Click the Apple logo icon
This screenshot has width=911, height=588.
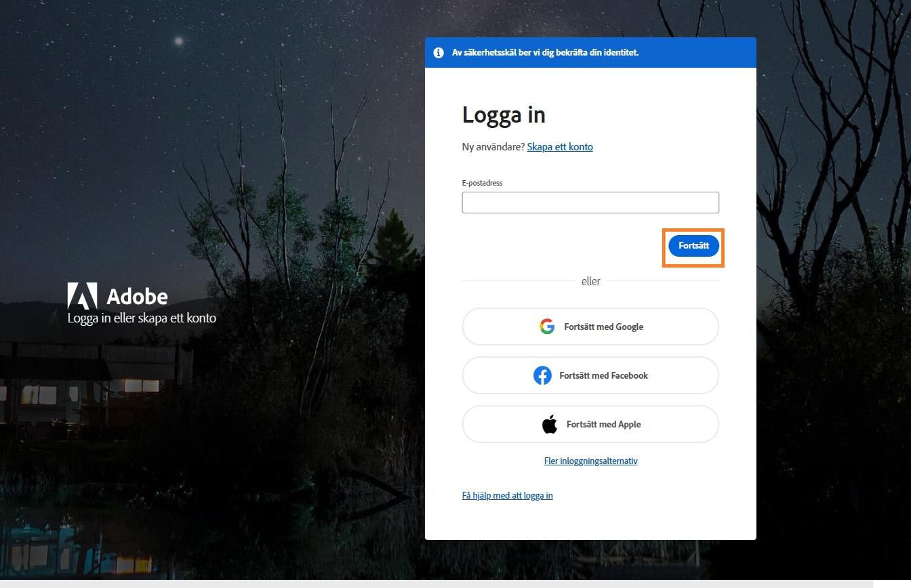pyautogui.click(x=550, y=424)
